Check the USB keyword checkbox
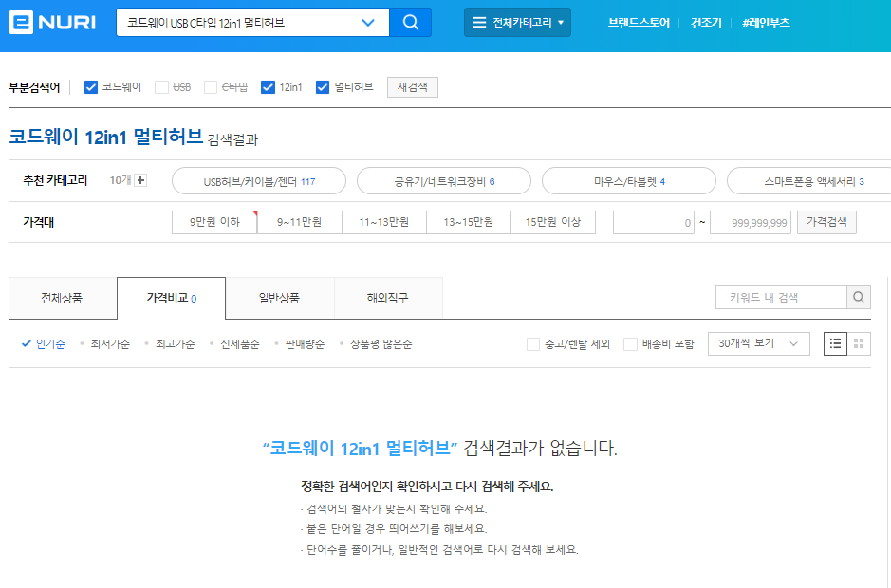Viewport: 891px width, 588px height. 162,87
